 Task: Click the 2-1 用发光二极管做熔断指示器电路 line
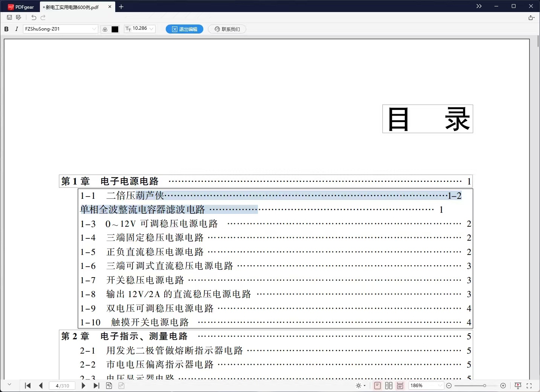(x=276, y=351)
